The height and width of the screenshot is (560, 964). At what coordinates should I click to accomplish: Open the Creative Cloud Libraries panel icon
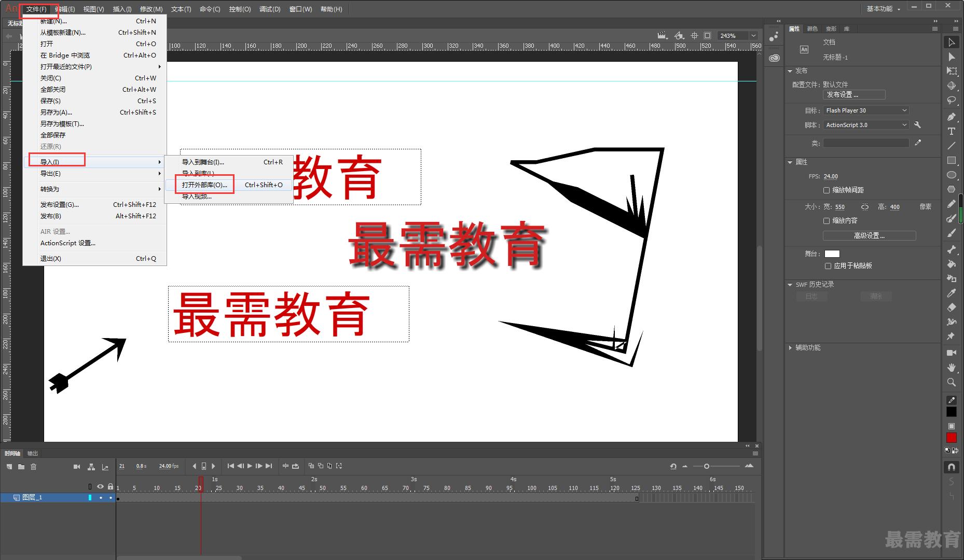(x=774, y=58)
